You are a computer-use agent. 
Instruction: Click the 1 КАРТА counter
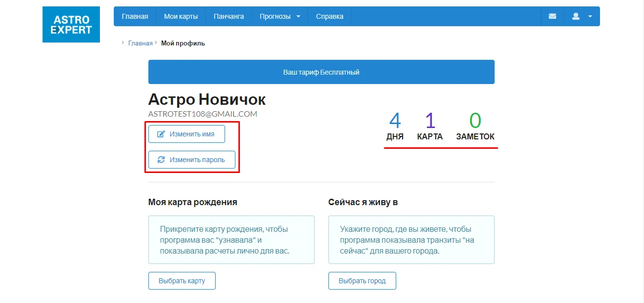[430, 127]
